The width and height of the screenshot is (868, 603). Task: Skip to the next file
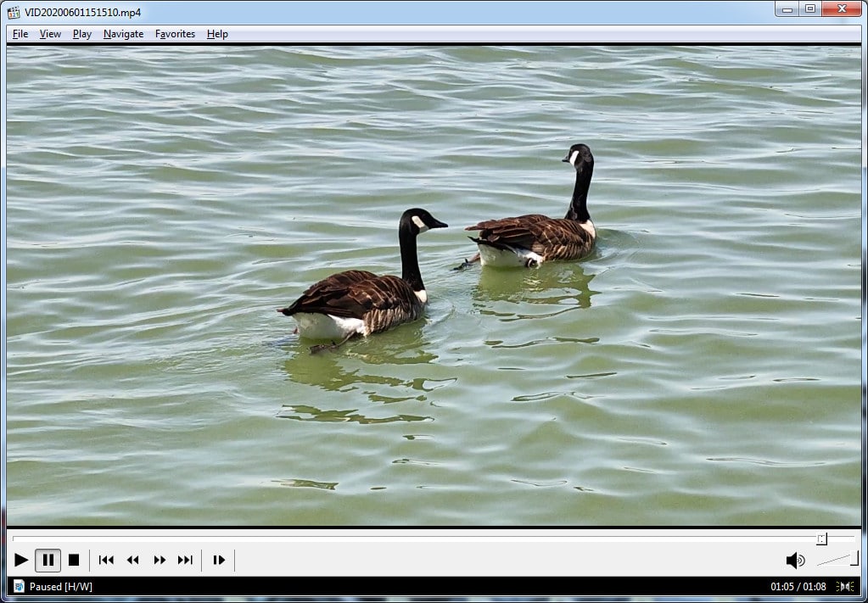click(185, 560)
